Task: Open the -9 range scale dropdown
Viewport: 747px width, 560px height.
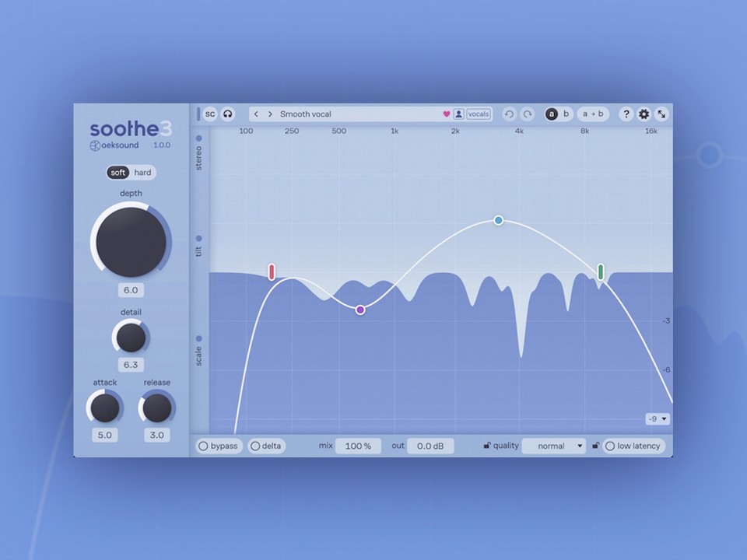Action: point(658,419)
